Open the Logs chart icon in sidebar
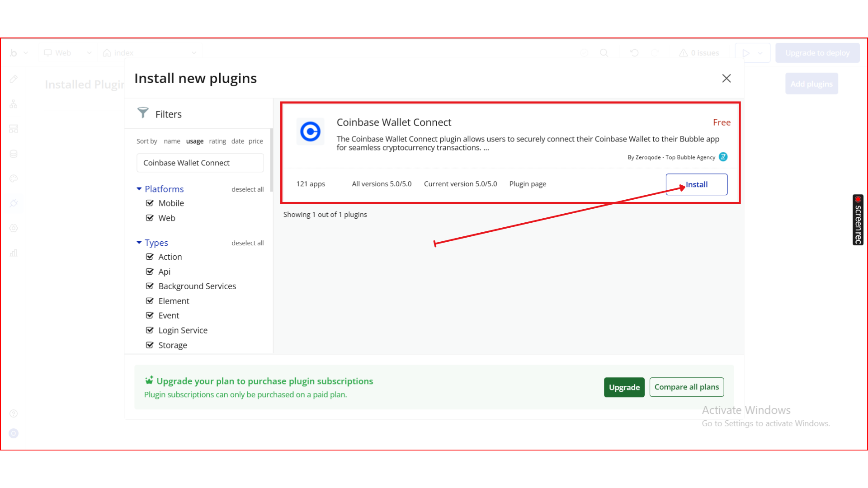 (x=14, y=253)
